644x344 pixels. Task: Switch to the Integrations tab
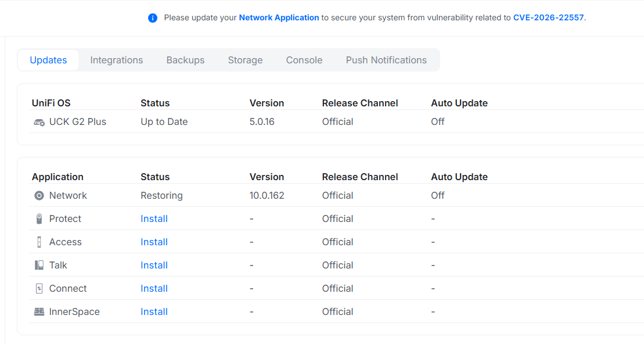coord(116,60)
